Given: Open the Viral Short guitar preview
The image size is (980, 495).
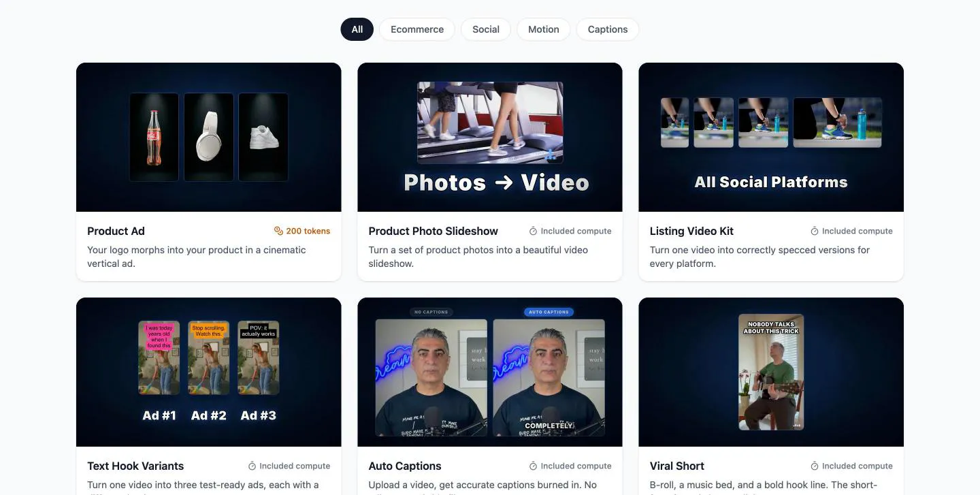Looking at the screenshot, I should coord(771,372).
